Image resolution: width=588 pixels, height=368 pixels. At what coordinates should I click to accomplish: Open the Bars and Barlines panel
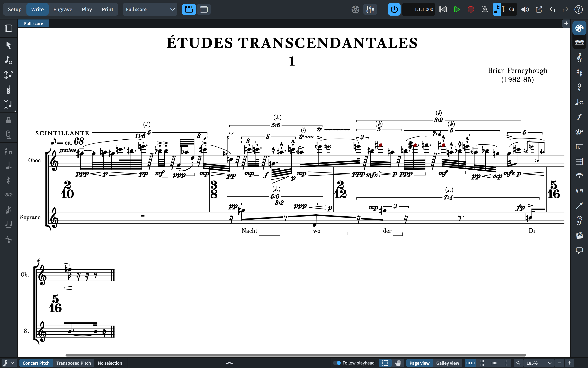[x=579, y=161]
